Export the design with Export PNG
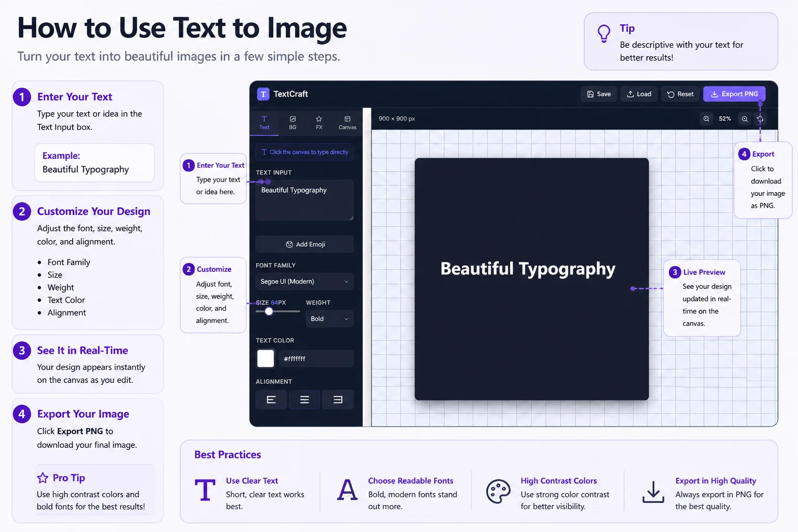This screenshot has height=532, width=798. tap(734, 94)
